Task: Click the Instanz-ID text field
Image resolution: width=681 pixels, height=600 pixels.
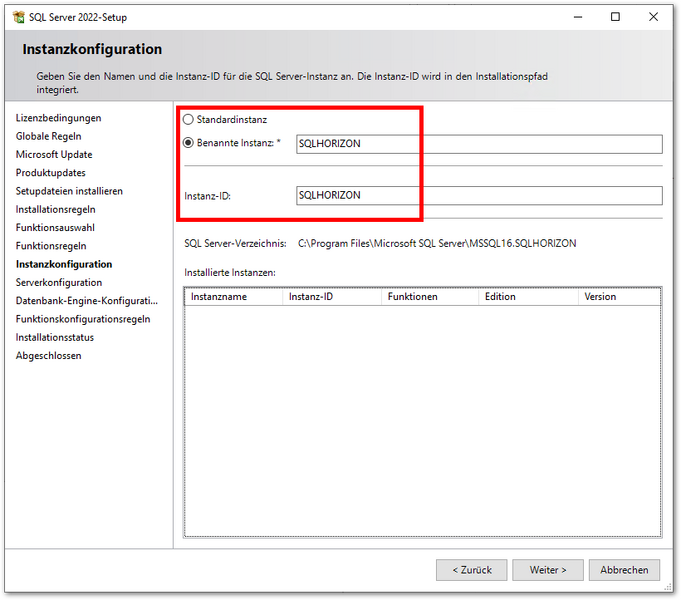Action: 479,196
